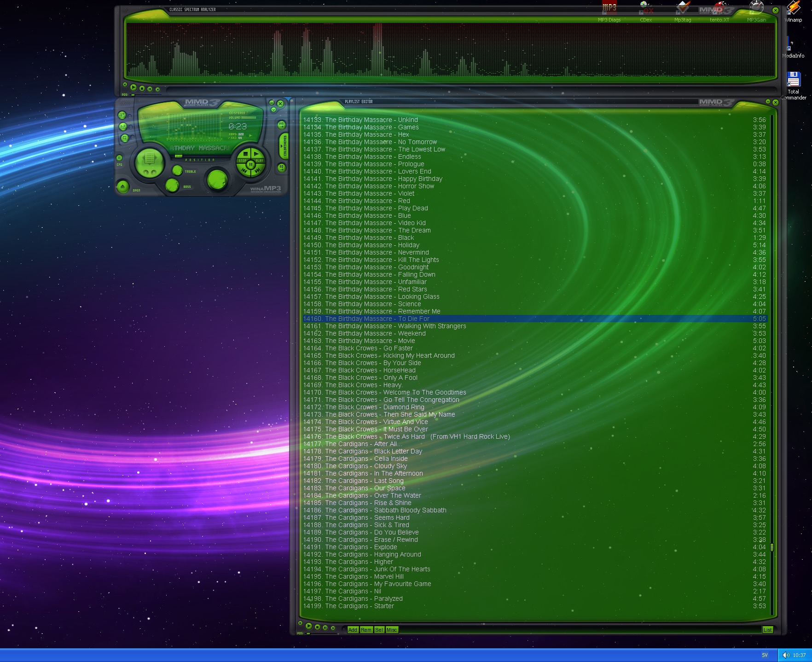Image resolution: width=812 pixels, height=662 pixels.
Task: Click the Position seek slider on player
Action: 200,156
